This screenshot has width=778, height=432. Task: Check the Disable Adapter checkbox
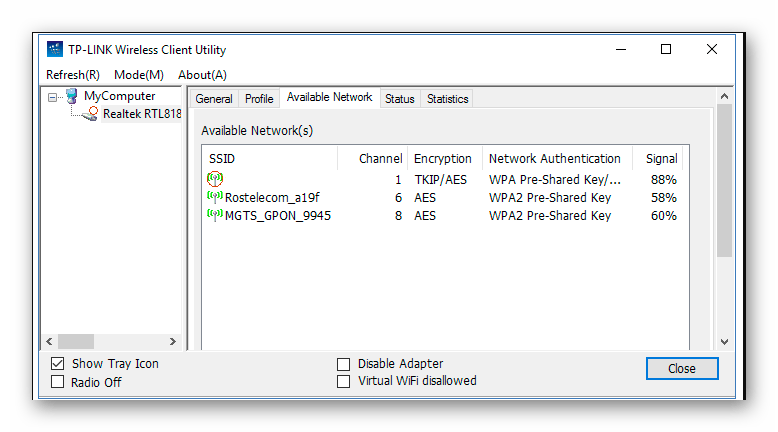[x=343, y=364]
